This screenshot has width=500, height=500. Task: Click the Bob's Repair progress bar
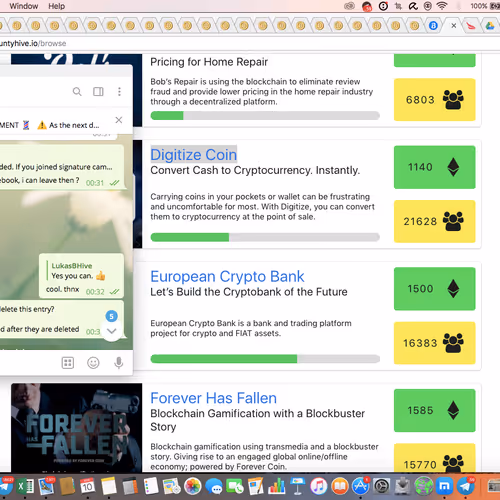265,115
